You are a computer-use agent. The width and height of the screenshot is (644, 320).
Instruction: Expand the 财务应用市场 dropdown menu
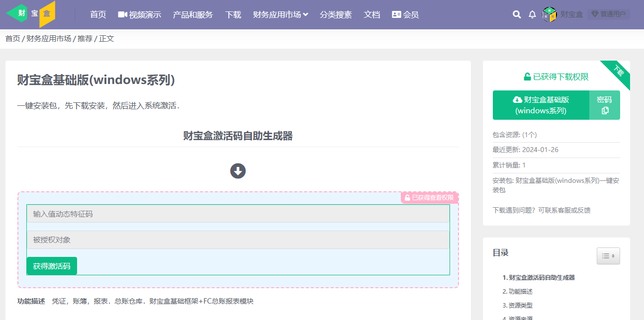pyautogui.click(x=280, y=14)
